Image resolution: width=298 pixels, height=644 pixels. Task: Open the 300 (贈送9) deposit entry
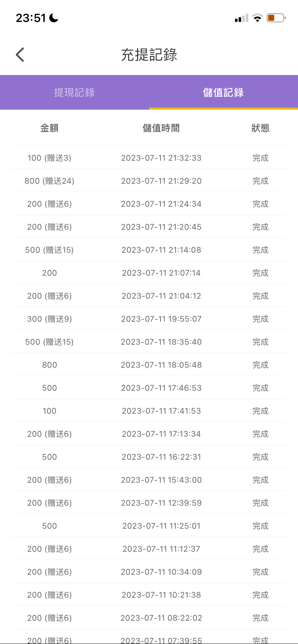[49, 319]
